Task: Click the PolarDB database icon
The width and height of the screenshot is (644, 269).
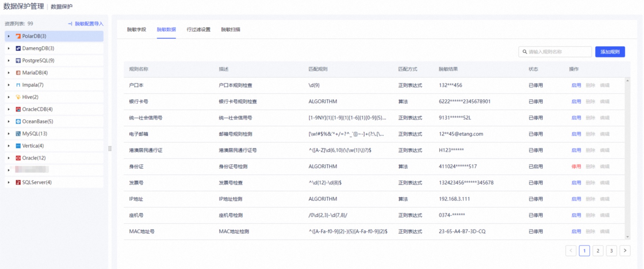Action: click(x=18, y=36)
